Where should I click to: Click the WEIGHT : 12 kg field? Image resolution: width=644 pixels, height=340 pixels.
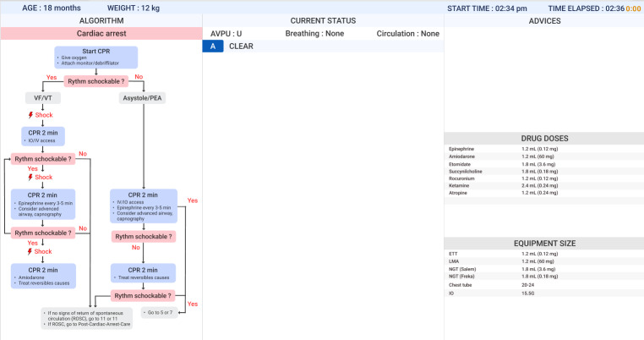[134, 8]
